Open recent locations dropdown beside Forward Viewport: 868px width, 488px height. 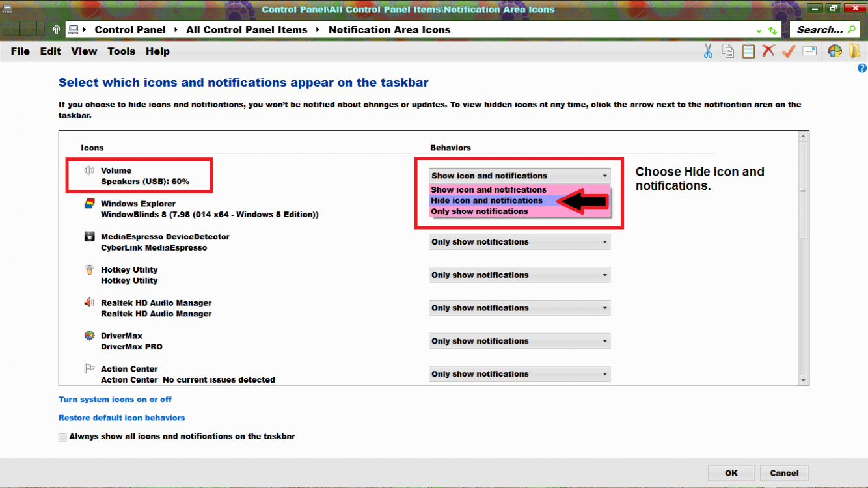pos(40,29)
